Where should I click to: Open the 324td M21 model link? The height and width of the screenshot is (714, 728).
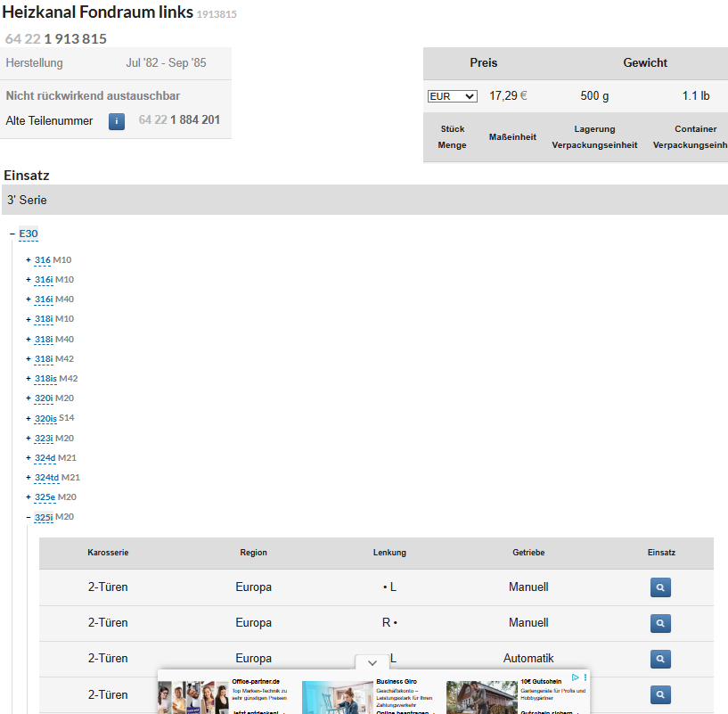[x=46, y=478]
